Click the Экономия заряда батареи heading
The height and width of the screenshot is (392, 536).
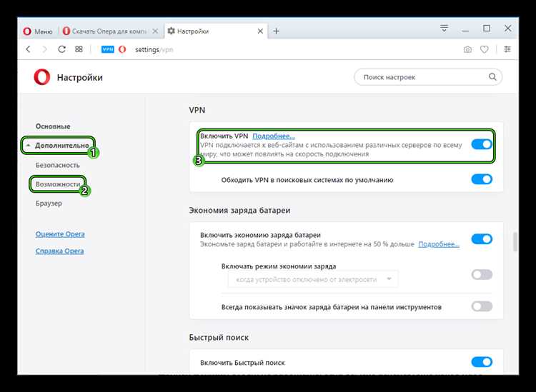[x=239, y=211]
